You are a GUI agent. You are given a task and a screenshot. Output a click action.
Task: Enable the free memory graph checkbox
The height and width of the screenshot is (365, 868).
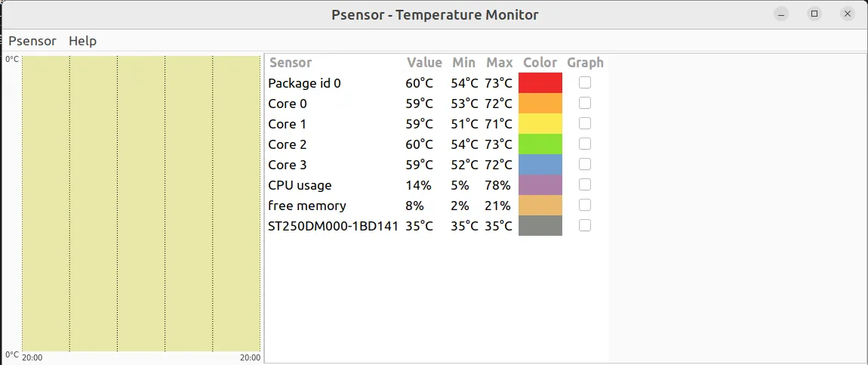point(585,205)
